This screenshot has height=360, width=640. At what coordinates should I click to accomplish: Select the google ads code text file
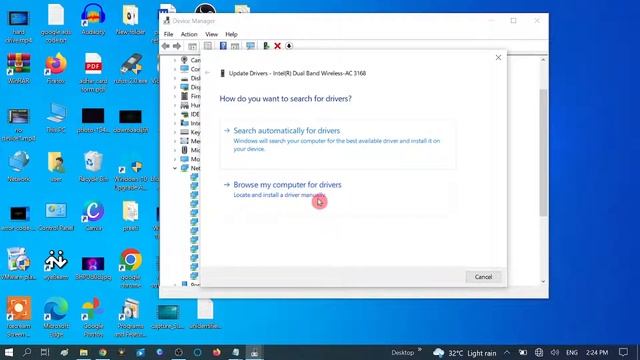click(x=56, y=23)
